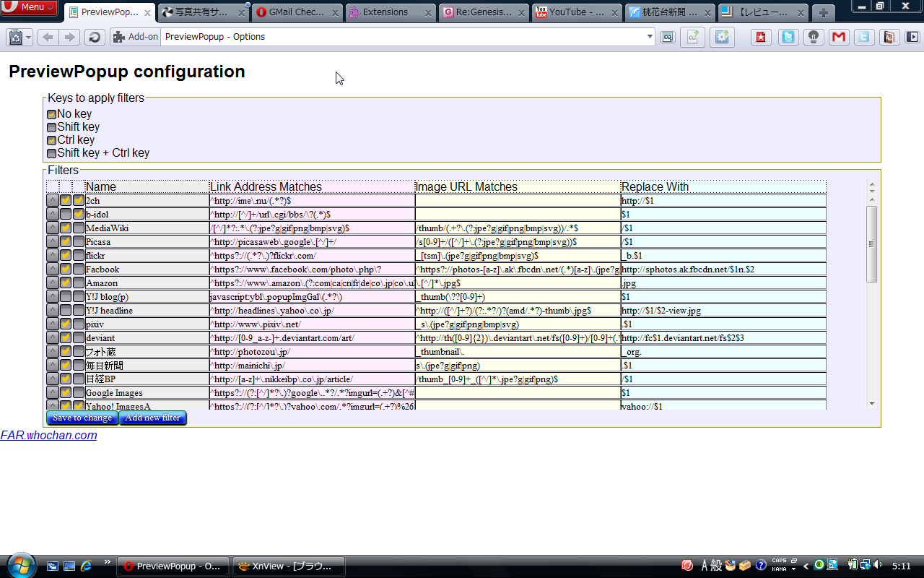Click the gear settings toolbar icon
This screenshot has width=924, height=578.
tap(722, 38)
